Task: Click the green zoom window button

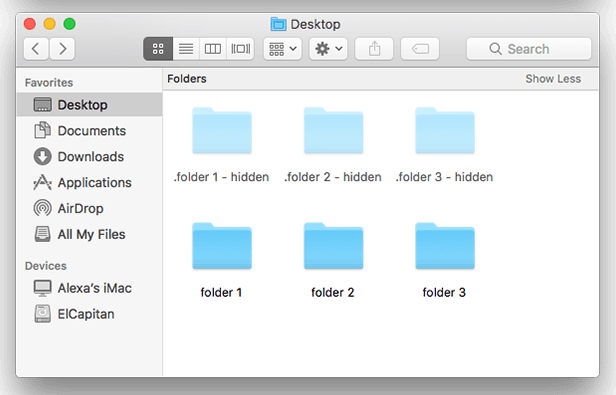Action: (70, 24)
